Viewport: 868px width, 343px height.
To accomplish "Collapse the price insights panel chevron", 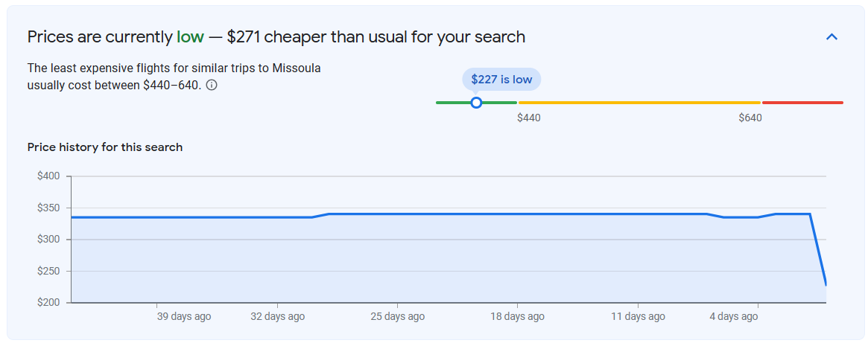I will pyautogui.click(x=831, y=37).
